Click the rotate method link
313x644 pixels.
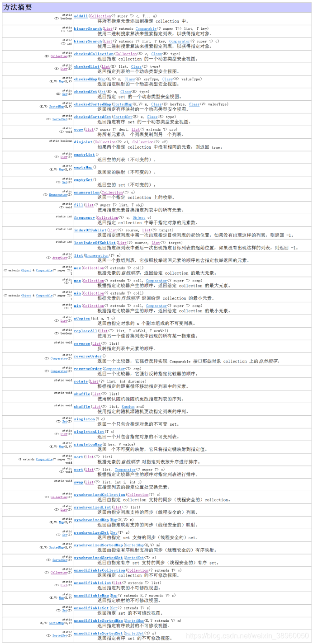81,381
